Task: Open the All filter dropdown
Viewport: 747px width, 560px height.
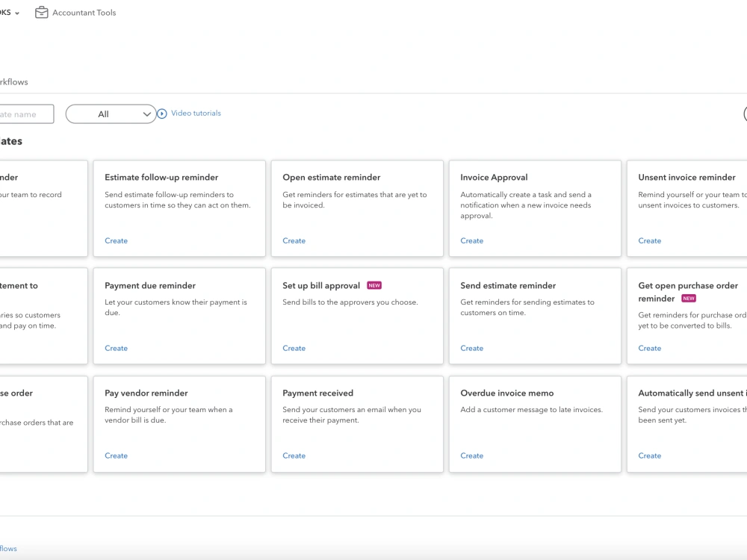Action: pos(111,113)
